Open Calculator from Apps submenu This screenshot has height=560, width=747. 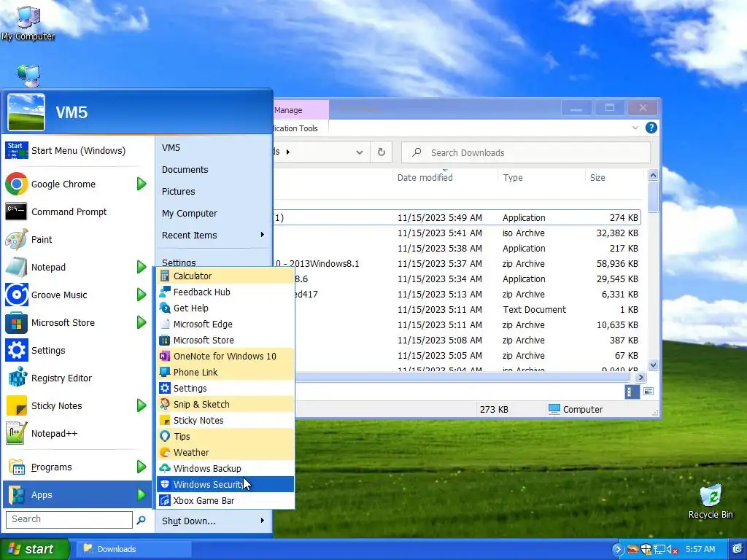225,276
